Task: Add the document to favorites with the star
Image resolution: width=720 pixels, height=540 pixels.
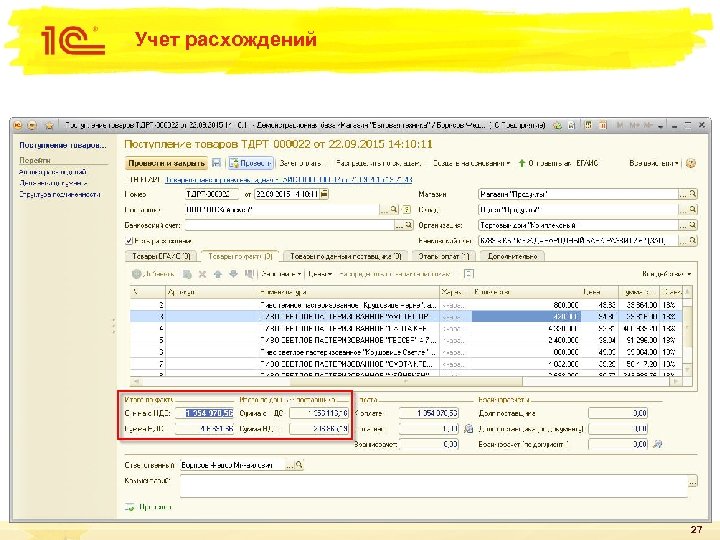Action: point(50,125)
